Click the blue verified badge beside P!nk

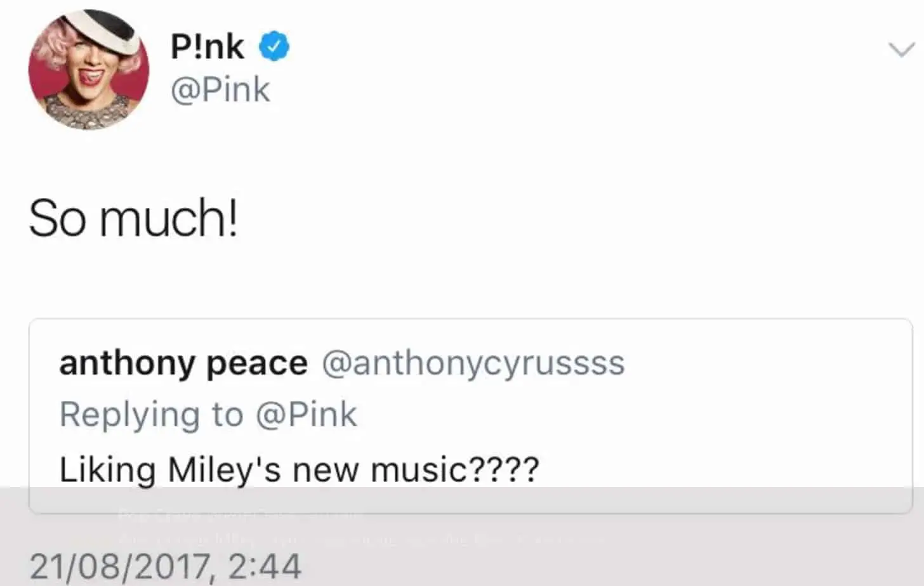coord(274,46)
